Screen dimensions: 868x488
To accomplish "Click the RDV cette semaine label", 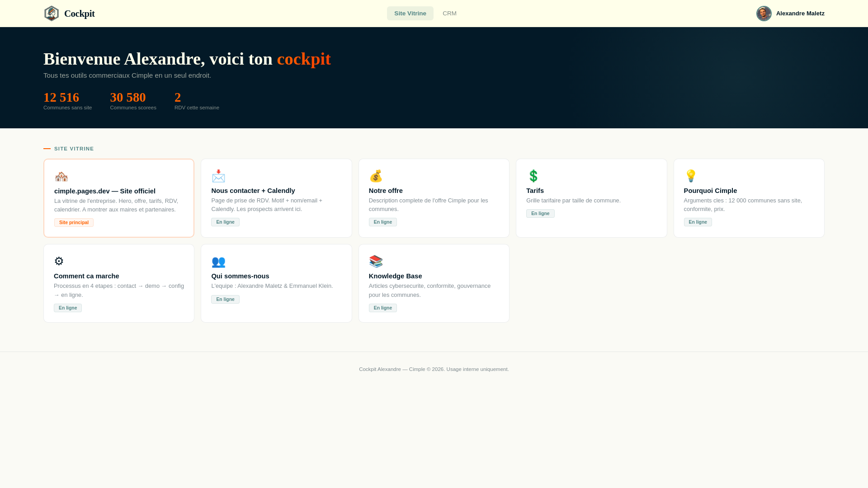I will click(197, 108).
